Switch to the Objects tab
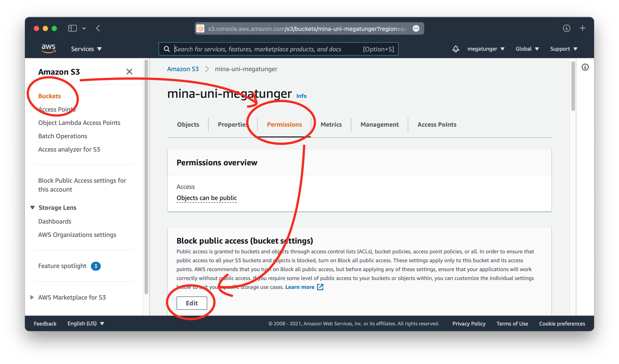 point(188,124)
